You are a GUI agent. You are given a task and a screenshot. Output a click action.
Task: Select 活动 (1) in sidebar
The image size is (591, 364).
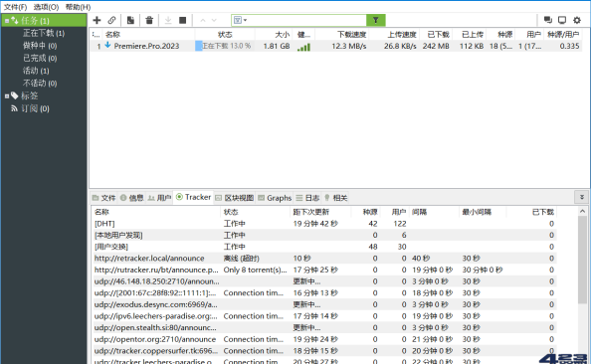coord(36,71)
